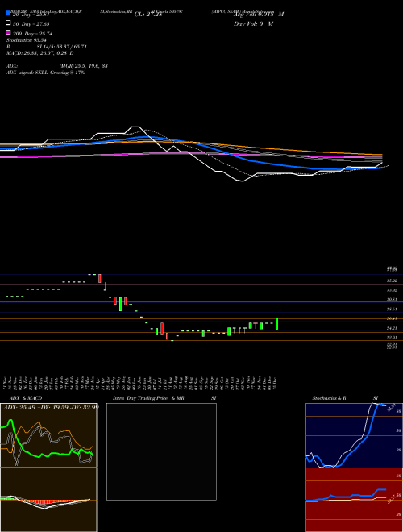The image size is (403, 532).
Task: Click the 'Avg Vol' value at top right
Action: 259,15
